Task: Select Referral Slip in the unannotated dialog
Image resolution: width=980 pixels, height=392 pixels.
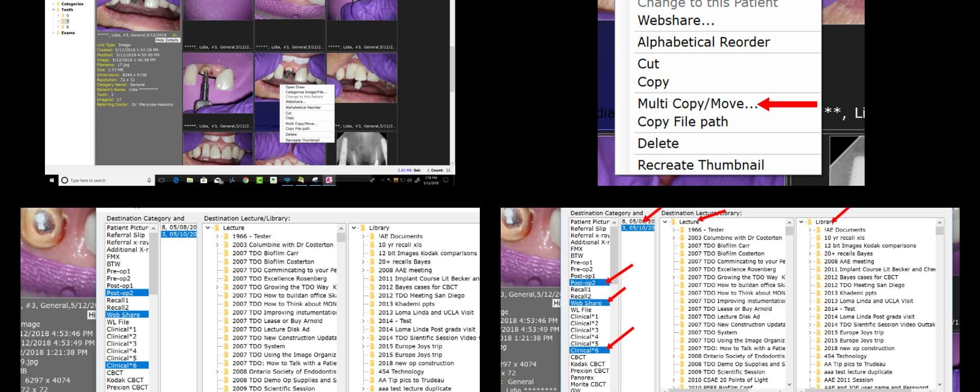Action: click(126, 235)
